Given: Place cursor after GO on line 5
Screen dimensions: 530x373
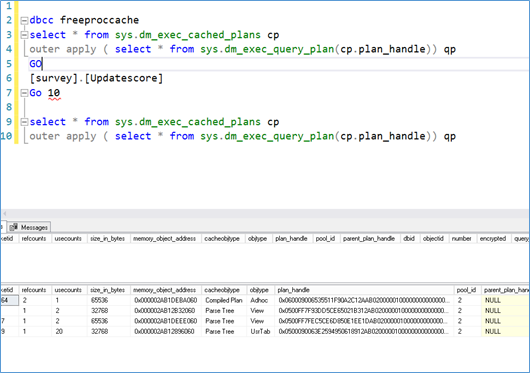Looking at the screenshot, I should click(42, 64).
